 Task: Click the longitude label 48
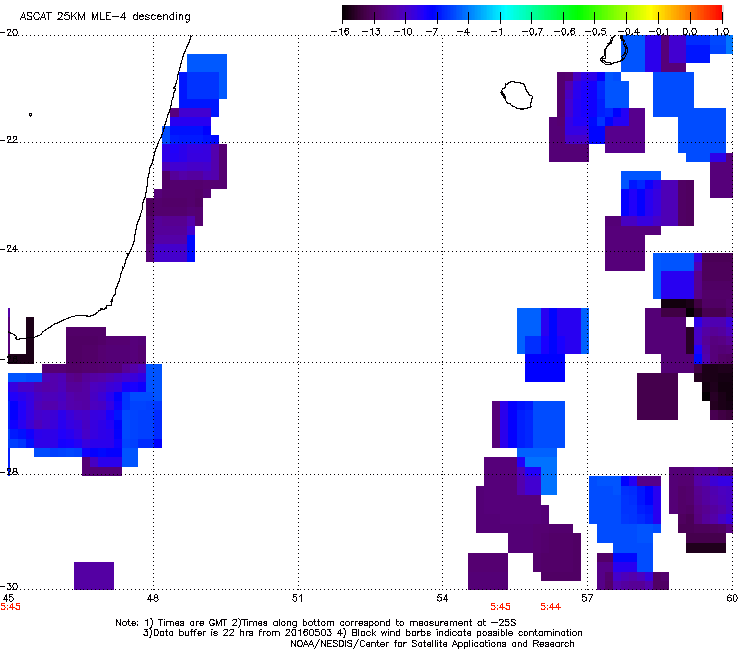point(153,598)
